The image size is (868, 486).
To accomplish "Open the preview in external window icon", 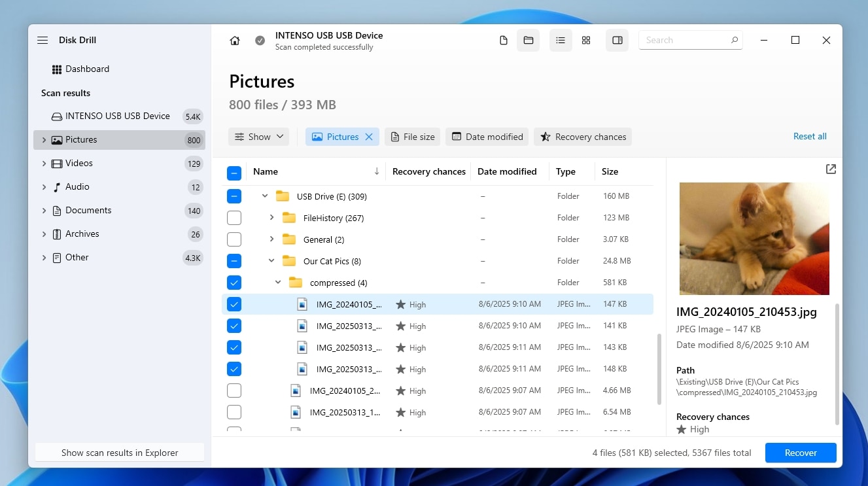I will [830, 169].
